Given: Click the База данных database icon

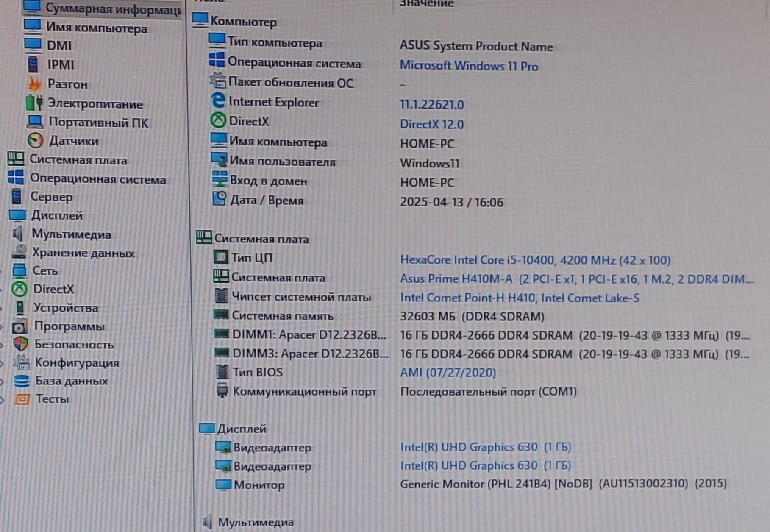Looking at the screenshot, I should (x=21, y=381).
